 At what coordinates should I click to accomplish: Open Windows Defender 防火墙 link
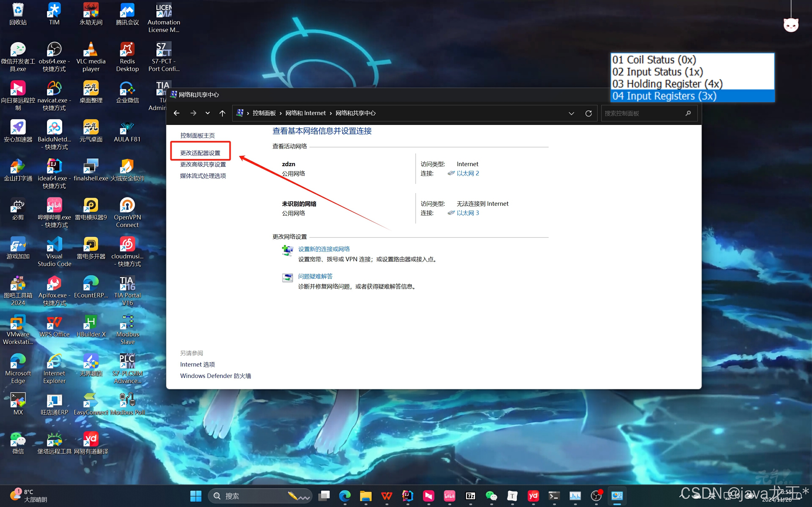[x=215, y=375]
